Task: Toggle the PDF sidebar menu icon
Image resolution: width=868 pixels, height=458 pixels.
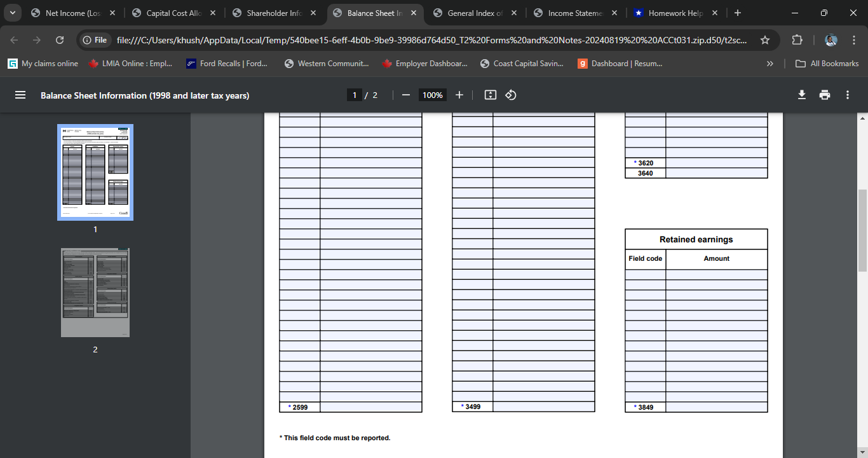Action: click(x=20, y=95)
